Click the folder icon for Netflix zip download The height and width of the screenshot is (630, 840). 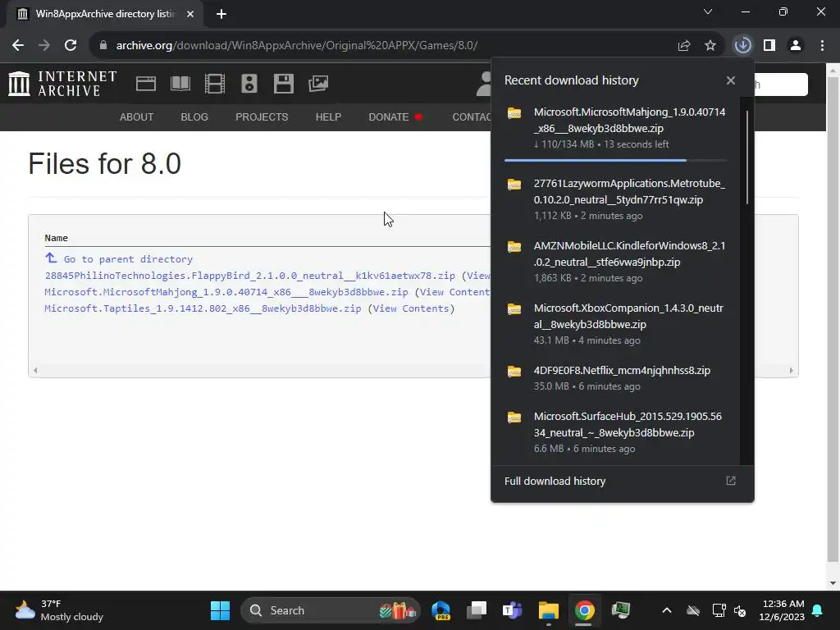(514, 372)
